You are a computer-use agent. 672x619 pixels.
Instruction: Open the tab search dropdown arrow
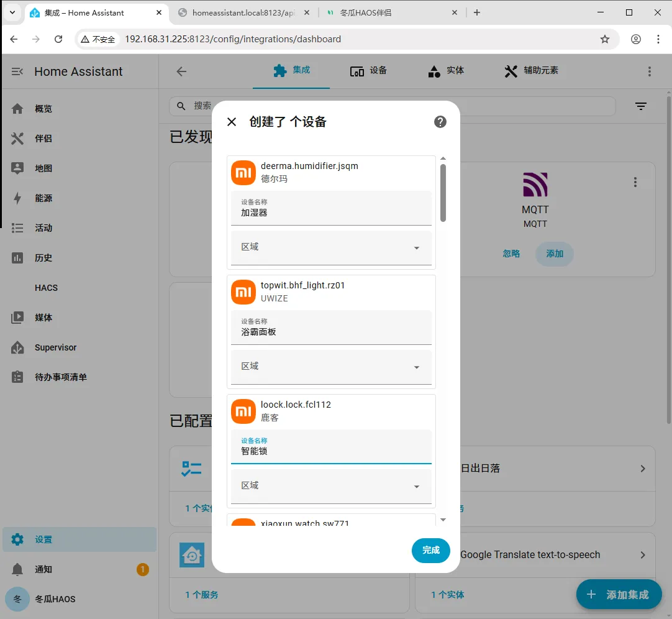coord(12,12)
